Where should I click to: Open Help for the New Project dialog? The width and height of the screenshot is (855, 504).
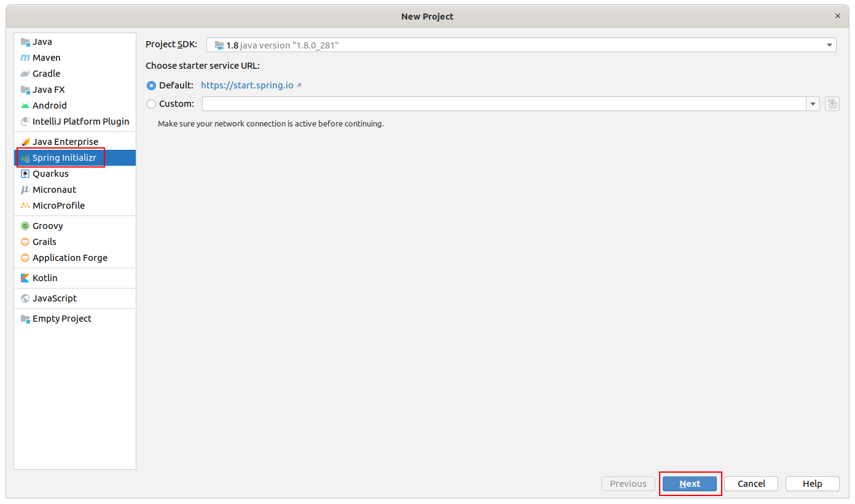(812, 484)
